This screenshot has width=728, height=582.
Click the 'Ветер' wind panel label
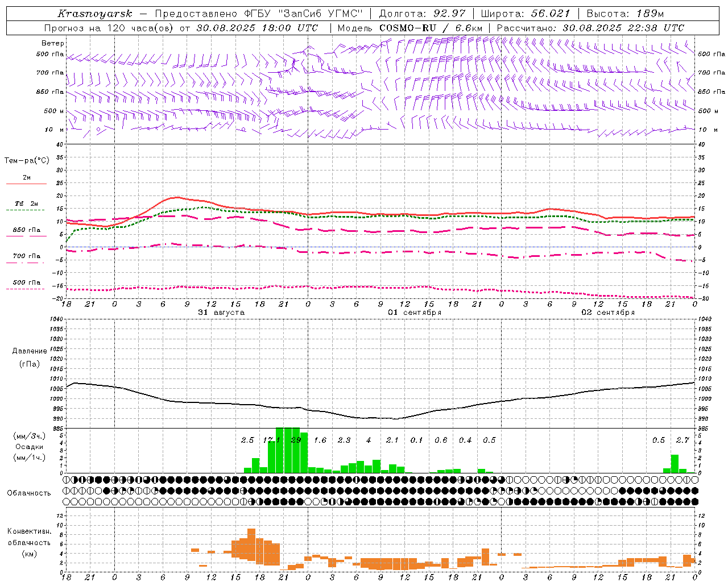(53, 43)
